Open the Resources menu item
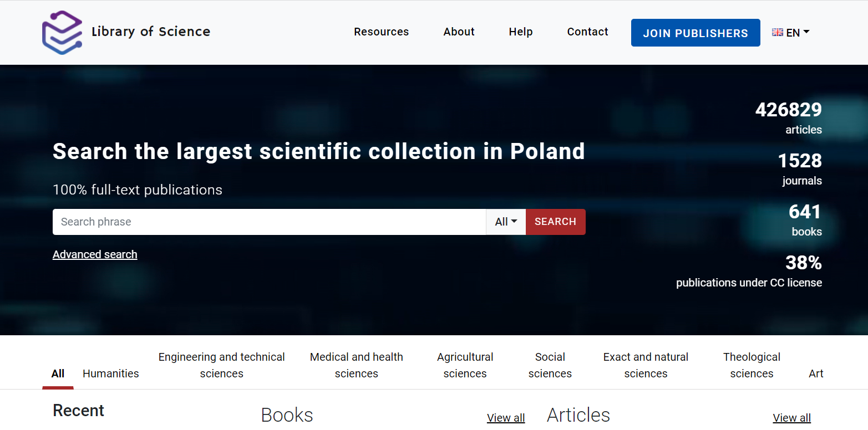 click(381, 32)
